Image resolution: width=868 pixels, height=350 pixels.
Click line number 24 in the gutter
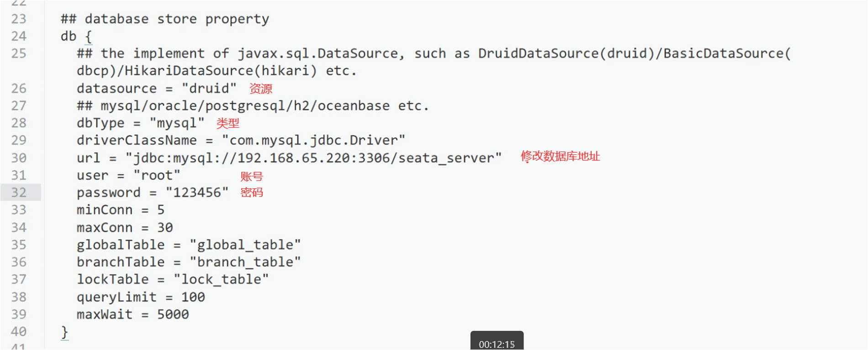pyautogui.click(x=19, y=36)
